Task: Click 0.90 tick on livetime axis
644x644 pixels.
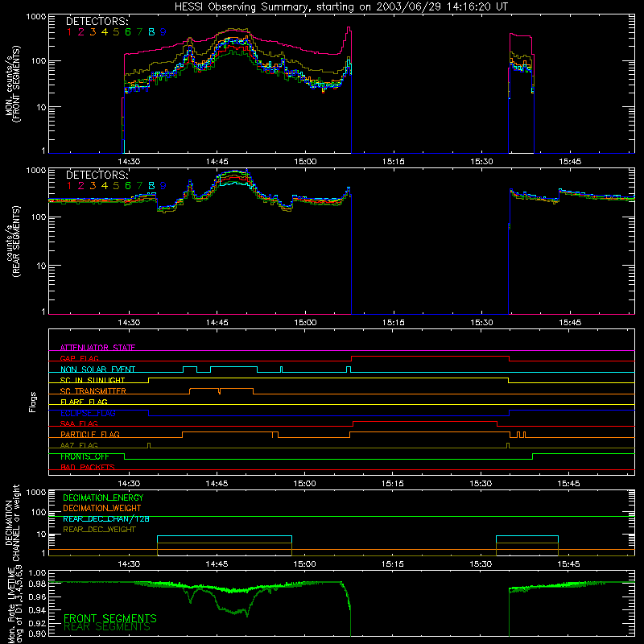Action: (38, 634)
